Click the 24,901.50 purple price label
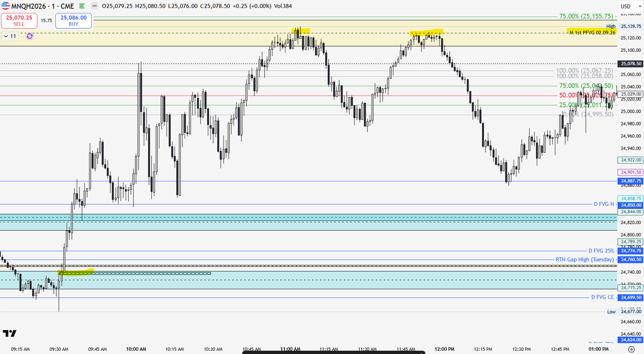The image size is (644, 354). (631, 172)
